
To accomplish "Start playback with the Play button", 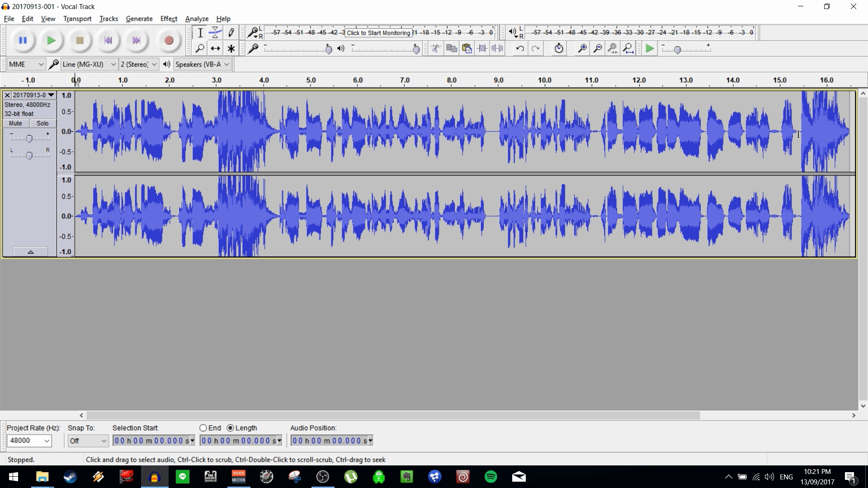I will coord(52,41).
